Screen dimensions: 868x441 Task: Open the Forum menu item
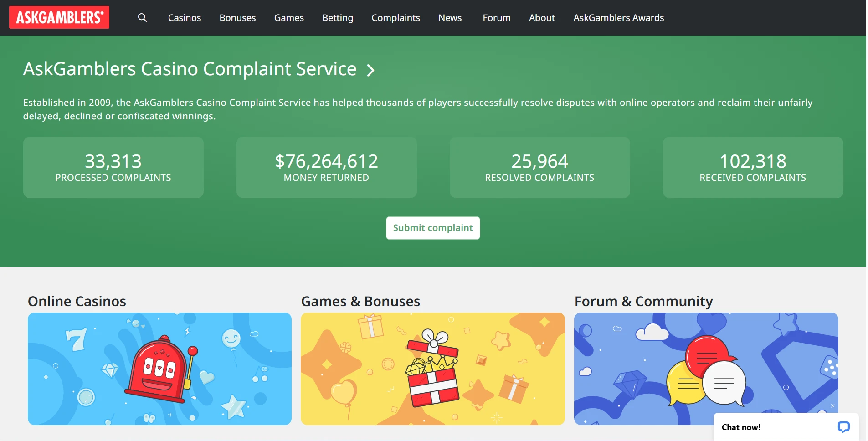coord(497,18)
